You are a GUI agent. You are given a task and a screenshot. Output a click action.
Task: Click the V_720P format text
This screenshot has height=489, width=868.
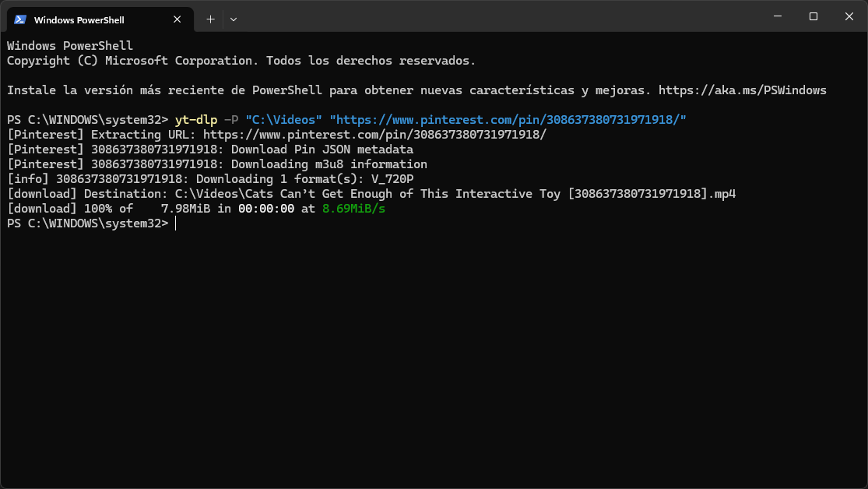pyautogui.click(x=392, y=179)
